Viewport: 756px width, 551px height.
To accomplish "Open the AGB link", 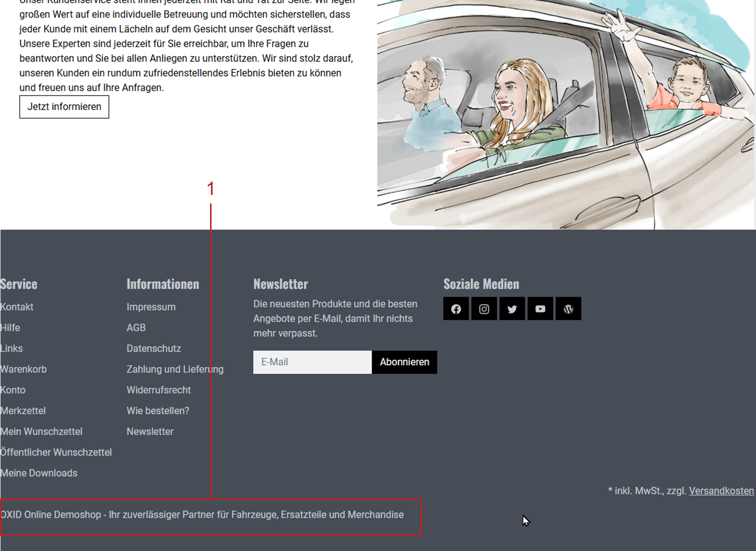I will click(136, 328).
